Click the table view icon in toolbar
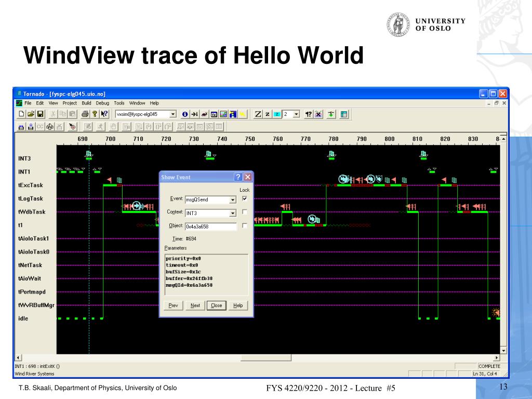This screenshot has width=532, height=399. [x=344, y=114]
